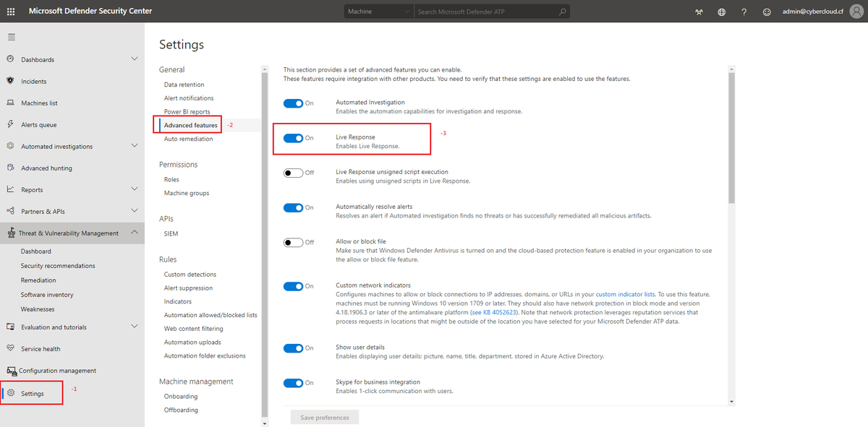Open the Roles permissions page
Viewport: 868px width, 427px height.
[171, 179]
